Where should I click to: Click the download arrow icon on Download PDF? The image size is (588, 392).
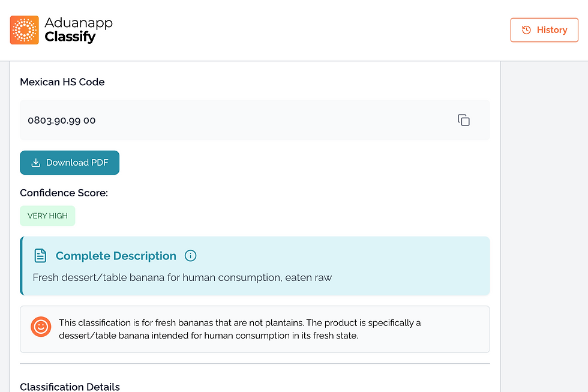36,163
